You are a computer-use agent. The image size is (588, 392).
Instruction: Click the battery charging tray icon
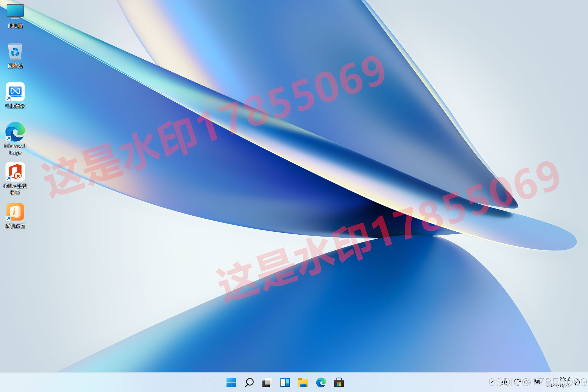(537, 382)
